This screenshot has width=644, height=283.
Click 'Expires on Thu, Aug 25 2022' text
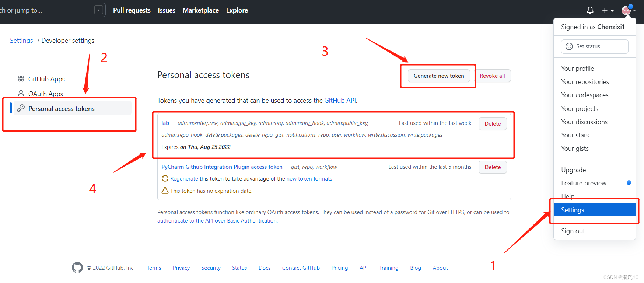tap(196, 147)
